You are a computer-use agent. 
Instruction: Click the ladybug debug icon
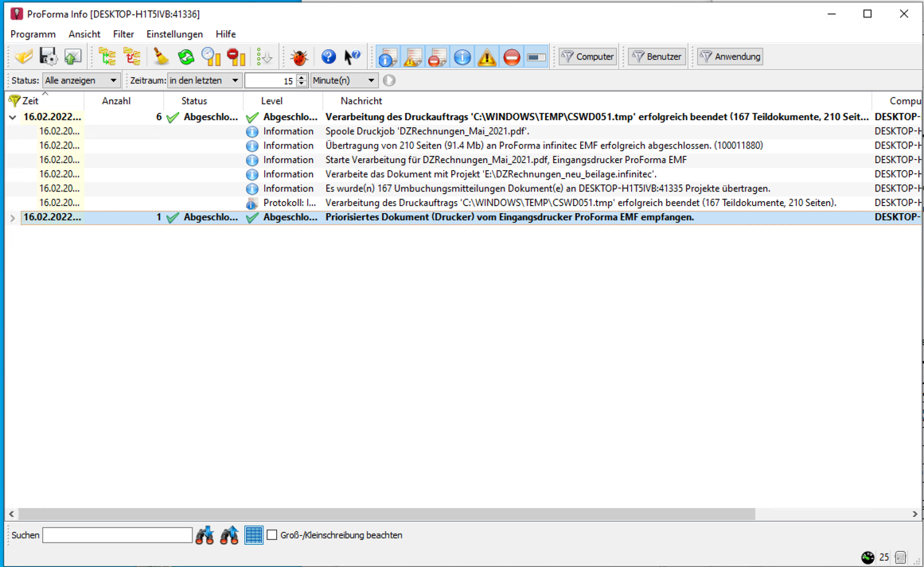pyautogui.click(x=299, y=56)
